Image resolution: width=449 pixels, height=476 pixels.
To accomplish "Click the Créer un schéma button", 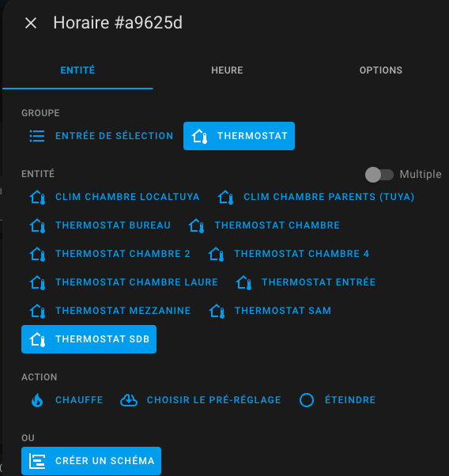I will coord(91,461).
